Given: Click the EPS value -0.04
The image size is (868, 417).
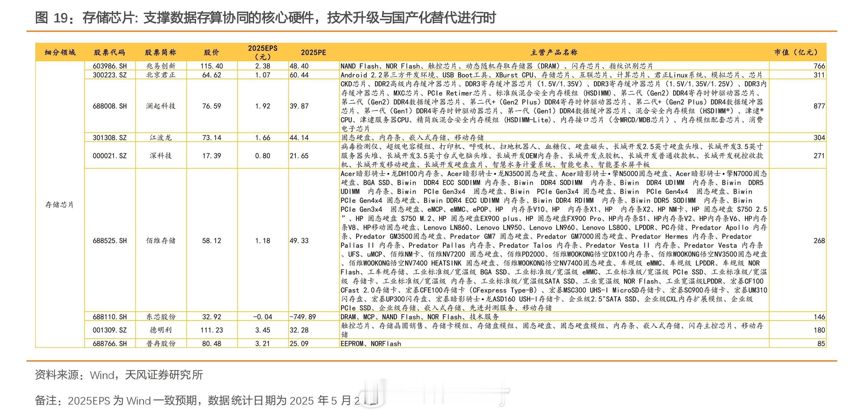Looking at the screenshot, I should click(x=262, y=317).
